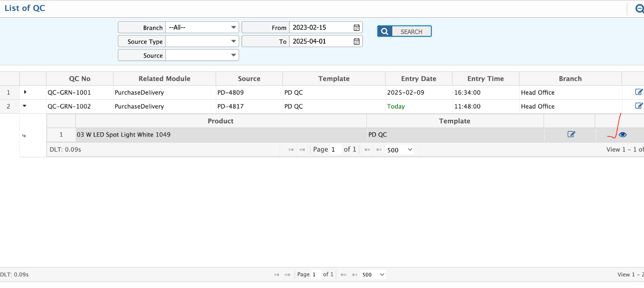The width and height of the screenshot is (644, 288).
Task: Edit the LED Spot Light product row
Action: (x=571, y=135)
